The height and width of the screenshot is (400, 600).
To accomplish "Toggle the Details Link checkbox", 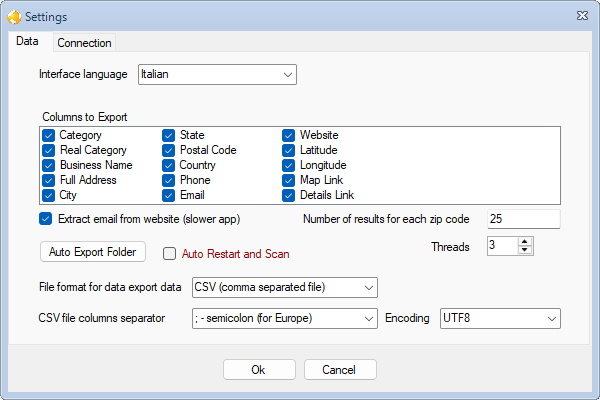I will (289, 195).
